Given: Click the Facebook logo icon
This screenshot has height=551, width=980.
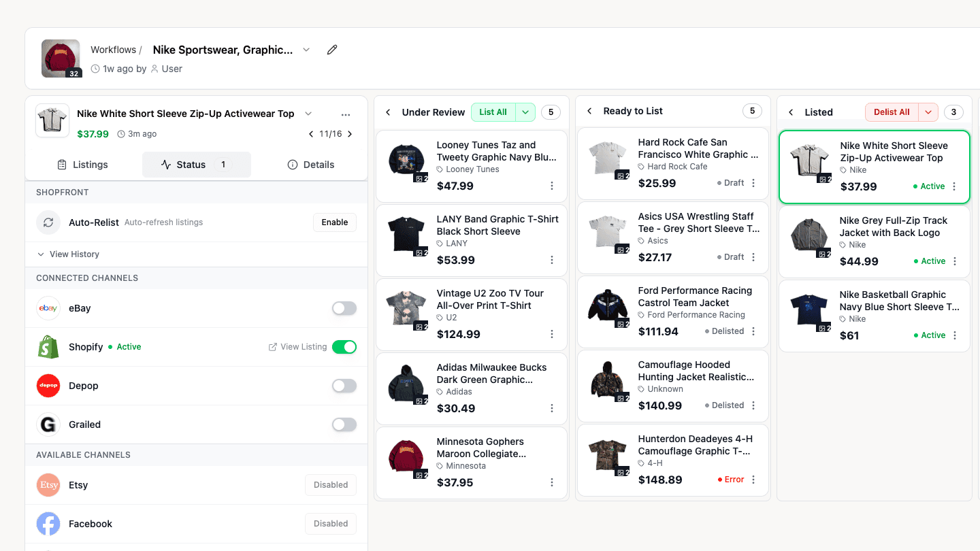Looking at the screenshot, I should [x=48, y=524].
